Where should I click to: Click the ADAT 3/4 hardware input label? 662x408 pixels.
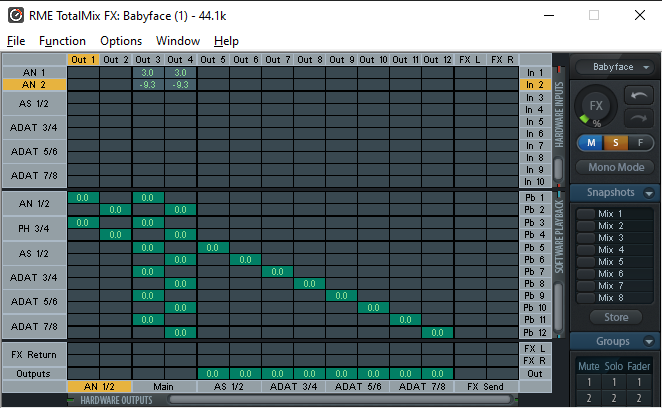[34, 128]
